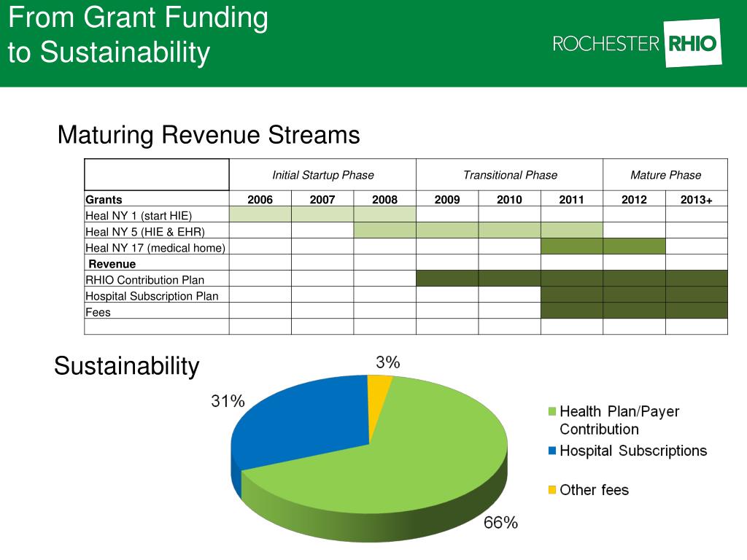Image resolution: width=747 pixels, height=560 pixels.
Task: Click the shaded Heal NY 17 cell under 2012
Action: point(634,246)
